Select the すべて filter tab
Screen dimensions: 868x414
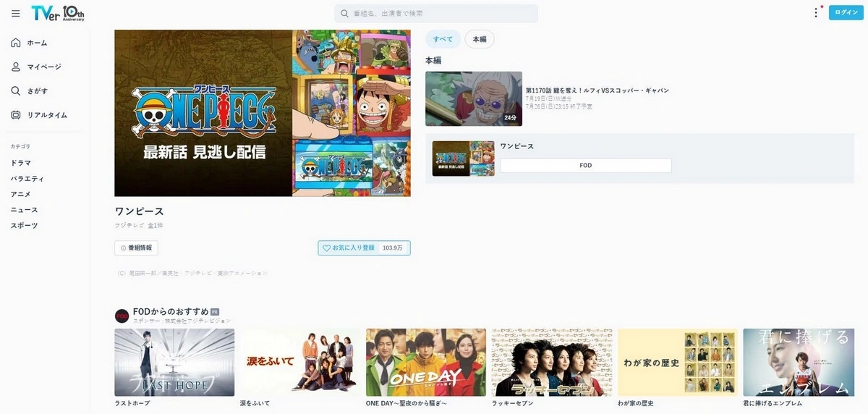(x=443, y=39)
